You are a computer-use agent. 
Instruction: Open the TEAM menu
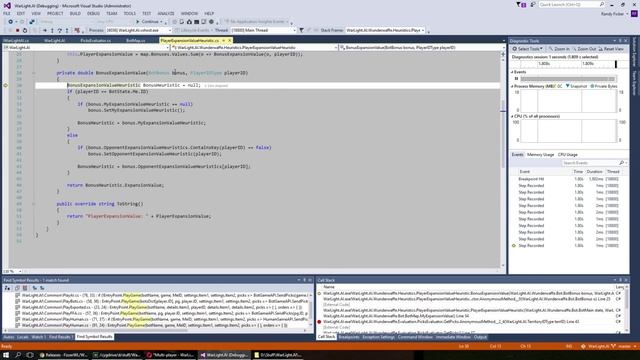(x=111, y=13)
